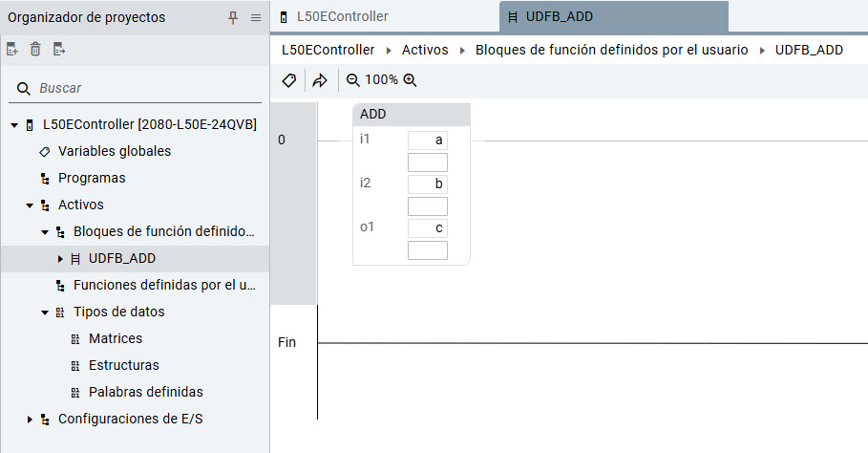Screen dimensions: 868x453
Task: Click the import icon in organizer toolbar
Action: (x=12, y=50)
